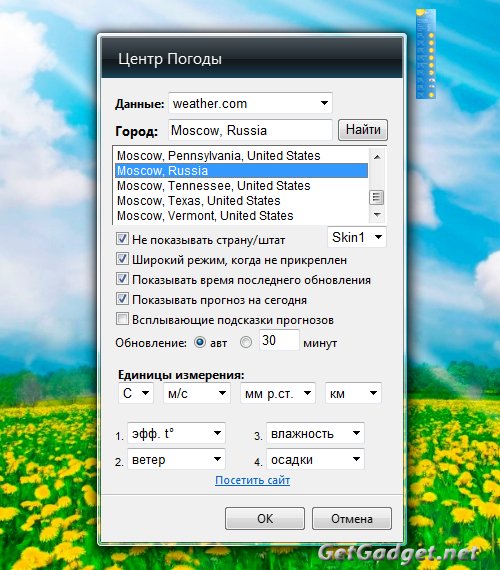
Task: Select the minutes interval radio button
Action: [246, 342]
